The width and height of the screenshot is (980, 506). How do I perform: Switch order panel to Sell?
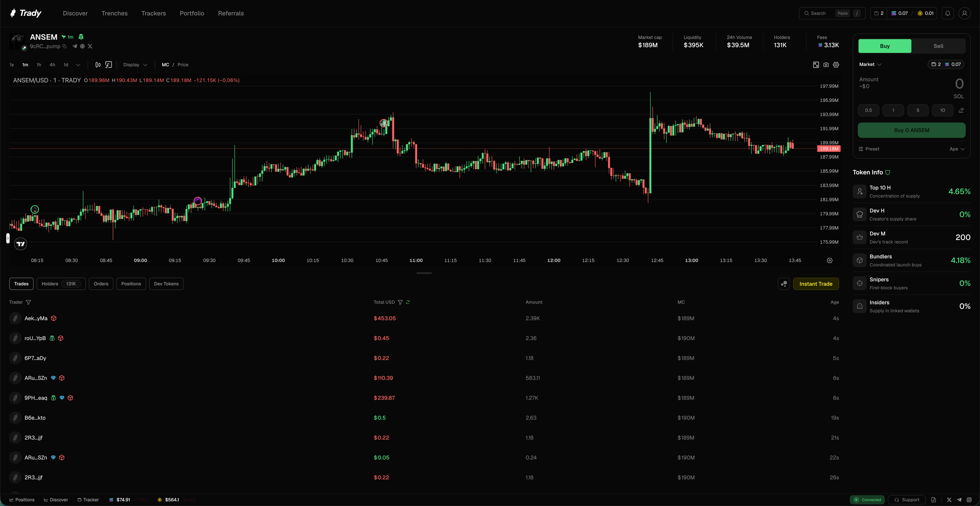click(x=938, y=46)
